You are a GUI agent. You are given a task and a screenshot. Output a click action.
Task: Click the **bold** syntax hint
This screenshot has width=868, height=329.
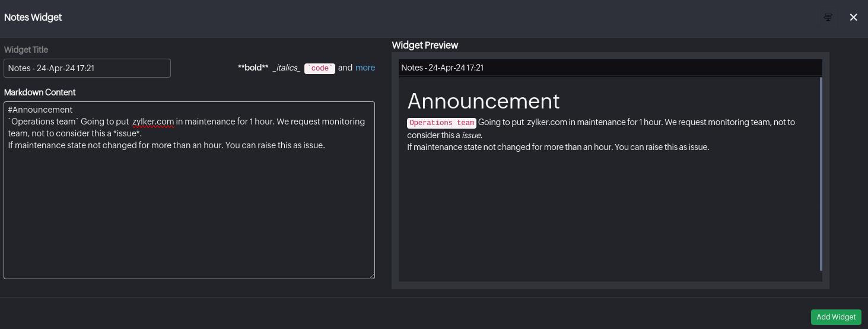coord(253,68)
